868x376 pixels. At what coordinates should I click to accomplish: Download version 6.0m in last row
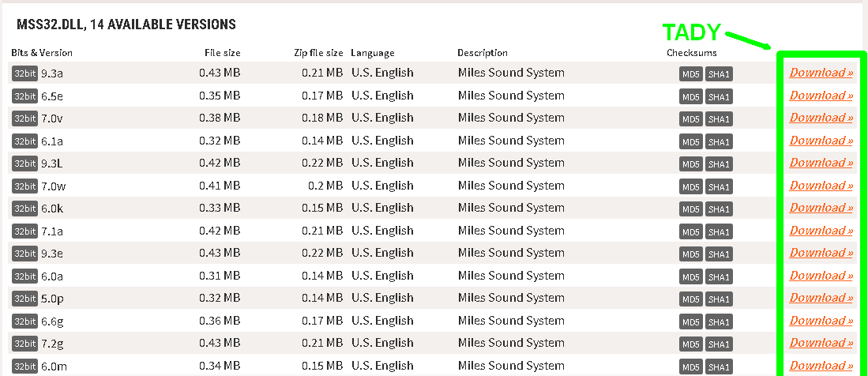coord(821,366)
